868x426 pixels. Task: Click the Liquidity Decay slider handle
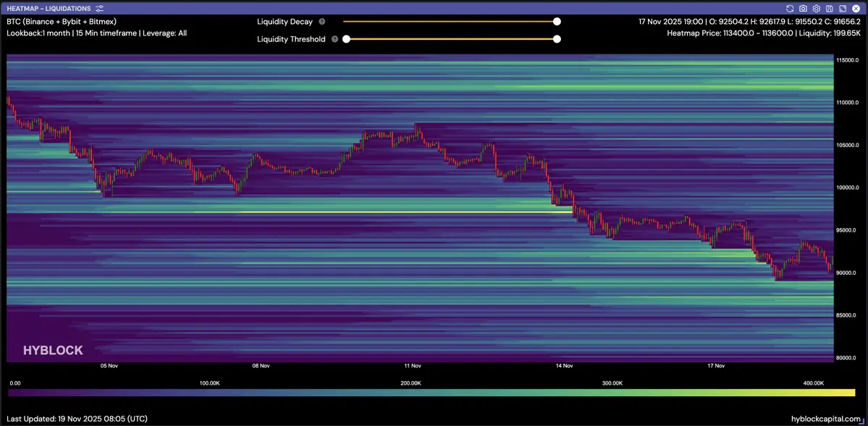coord(557,22)
